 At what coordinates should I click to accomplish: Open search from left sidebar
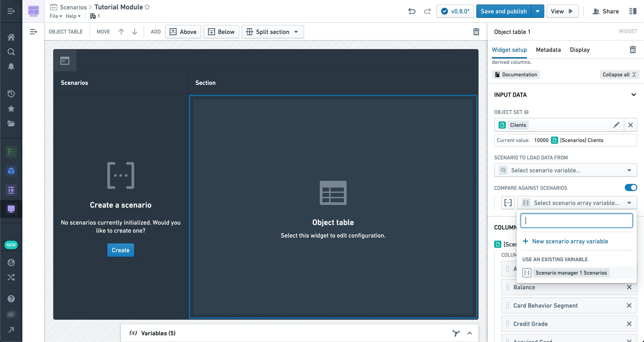(x=11, y=52)
